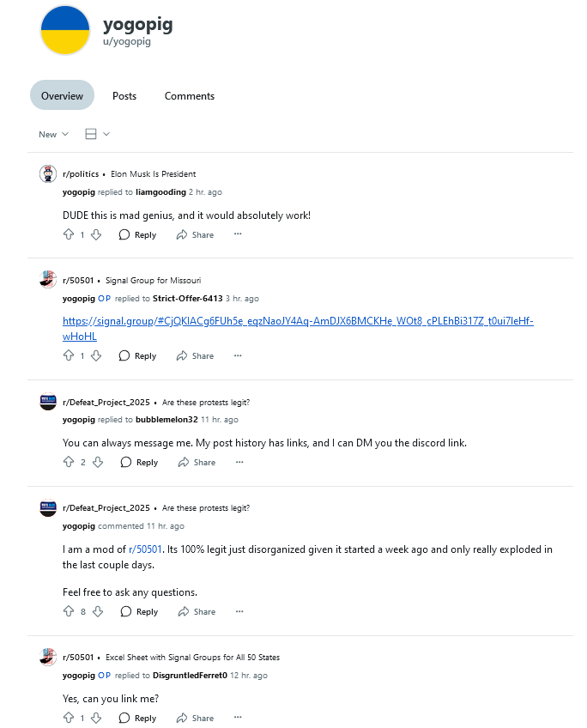The height and width of the screenshot is (728, 587).
Task: Click the r/politics subreddit avatar icon
Action: coord(48,174)
